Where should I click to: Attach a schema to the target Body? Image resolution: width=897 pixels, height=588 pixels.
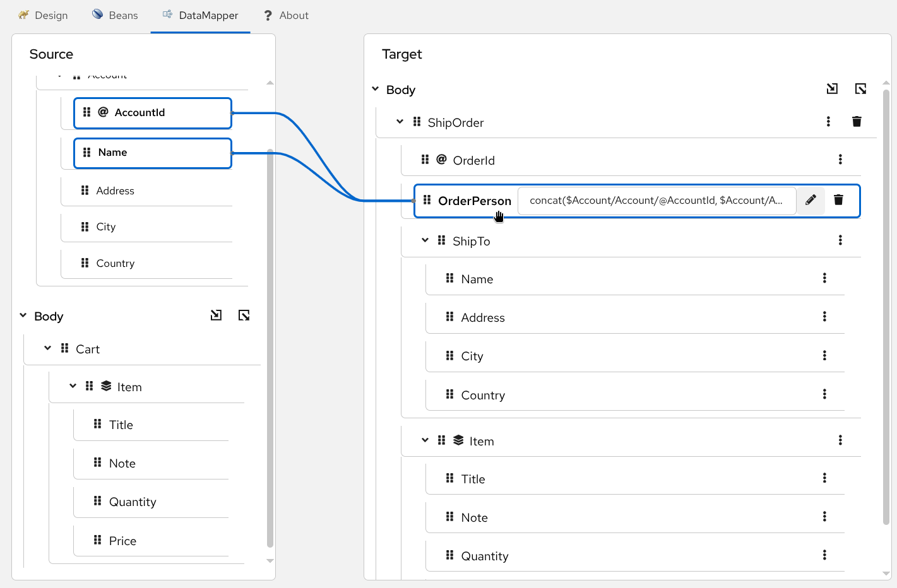click(832, 88)
